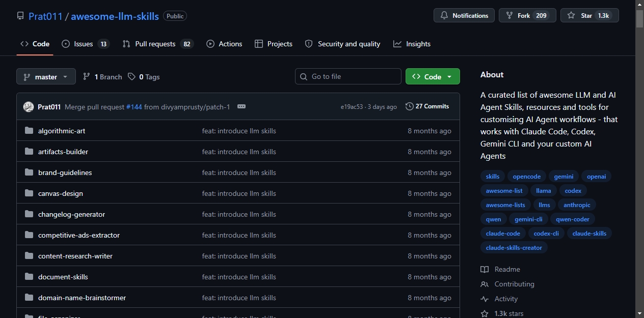Select the llama topic tag

click(544, 191)
